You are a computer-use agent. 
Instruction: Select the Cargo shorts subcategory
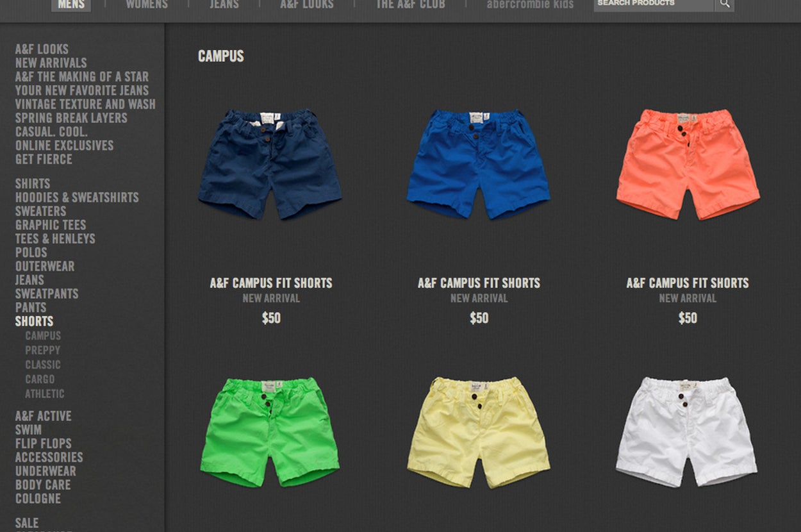click(x=40, y=379)
